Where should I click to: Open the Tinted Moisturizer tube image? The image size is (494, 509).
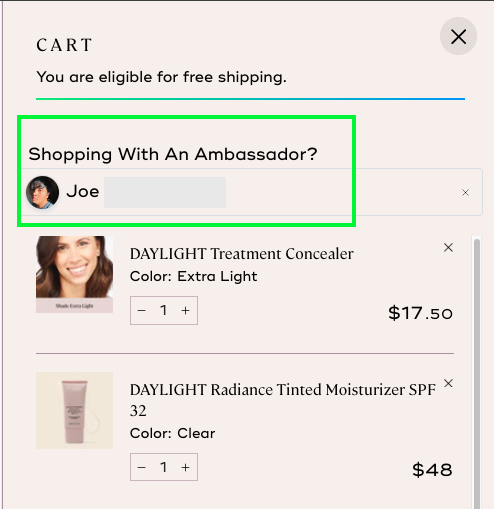click(x=74, y=410)
